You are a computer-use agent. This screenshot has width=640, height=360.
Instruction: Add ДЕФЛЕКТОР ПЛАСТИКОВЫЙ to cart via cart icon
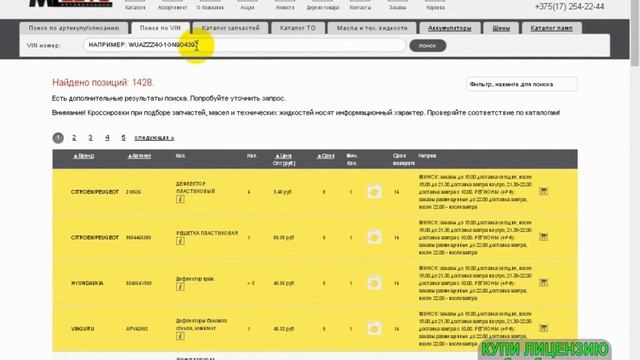[543, 191]
